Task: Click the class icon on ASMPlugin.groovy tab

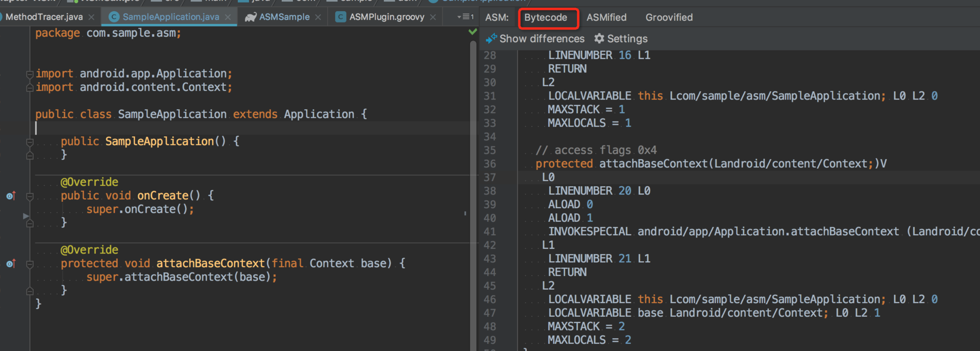Action: point(340,17)
